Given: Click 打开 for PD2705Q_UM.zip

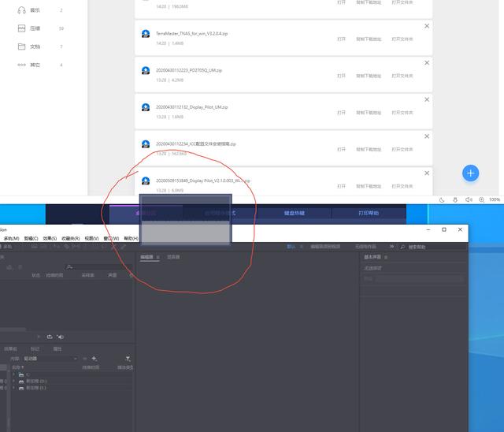Looking at the screenshot, I should pyautogui.click(x=341, y=76).
